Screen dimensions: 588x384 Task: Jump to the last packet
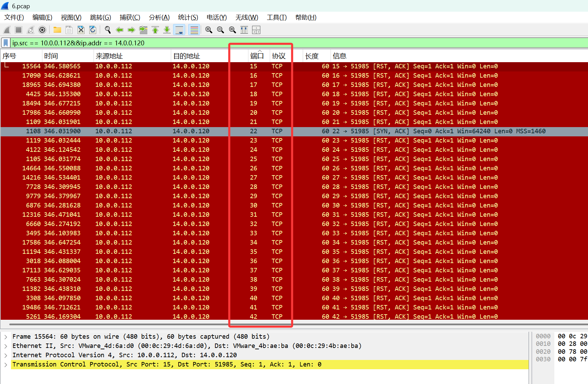[x=167, y=30]
